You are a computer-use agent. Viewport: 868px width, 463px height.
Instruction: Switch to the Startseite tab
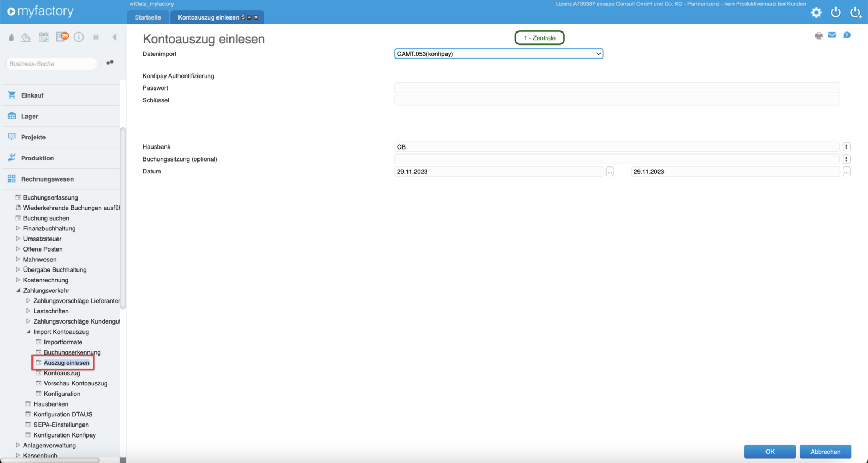148,17
